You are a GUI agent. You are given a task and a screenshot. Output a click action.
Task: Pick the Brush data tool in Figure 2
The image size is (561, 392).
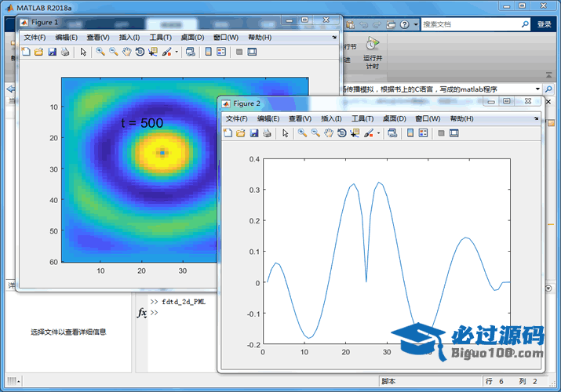(x=369, y=133)
